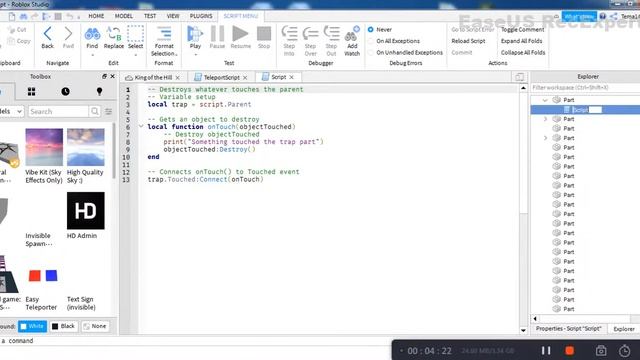
Task: Open the Replace tool
Action: tap(113, 33)
